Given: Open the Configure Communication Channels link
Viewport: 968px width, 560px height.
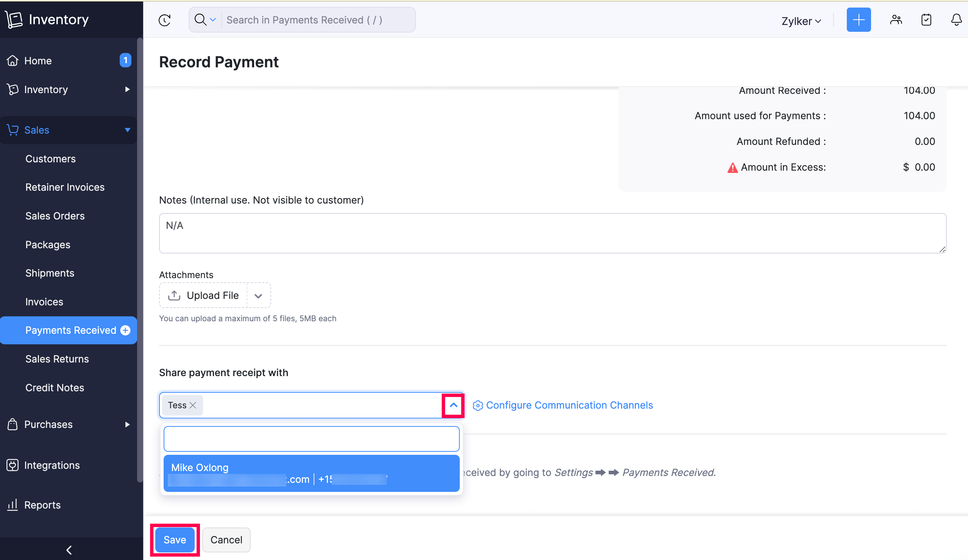Looking at the screenshot, I should pos(569,405).
